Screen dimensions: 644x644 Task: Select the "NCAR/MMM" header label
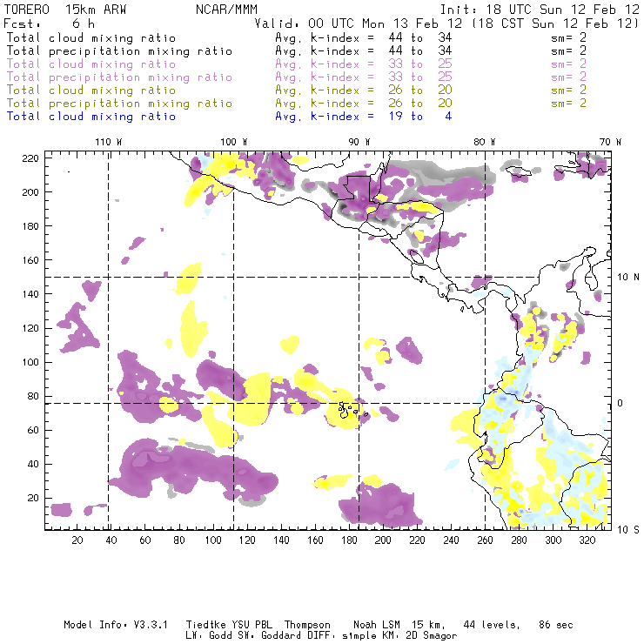[226, 10]
